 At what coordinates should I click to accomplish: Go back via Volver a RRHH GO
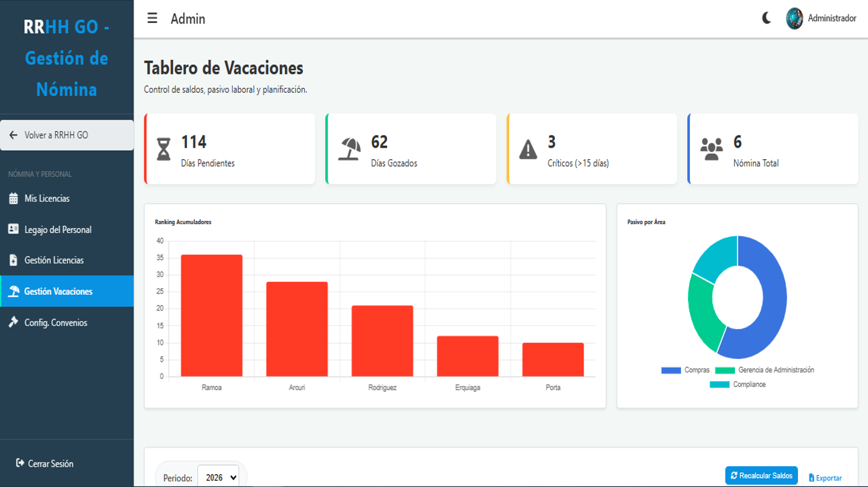pos(56,136)
